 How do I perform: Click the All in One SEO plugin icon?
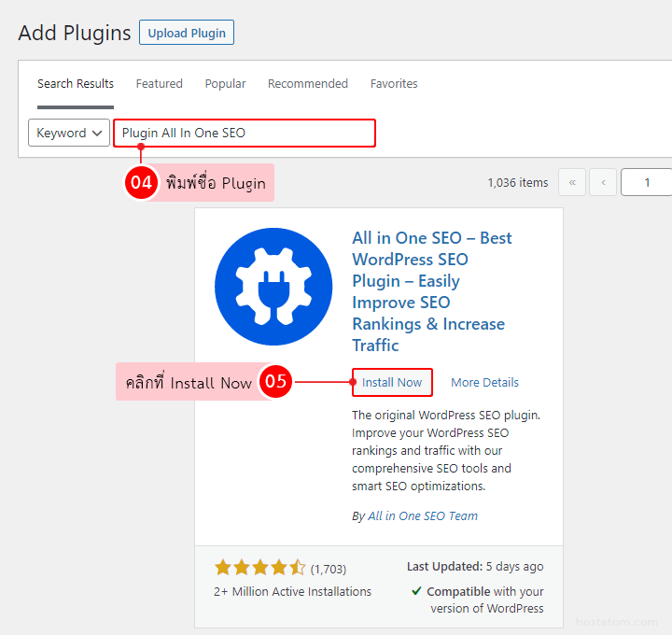coord(273,286)
